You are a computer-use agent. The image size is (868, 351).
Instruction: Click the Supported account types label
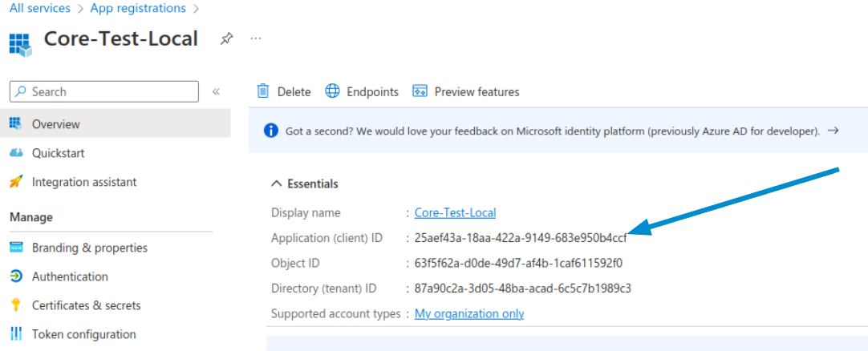click(x=335, y=314)
